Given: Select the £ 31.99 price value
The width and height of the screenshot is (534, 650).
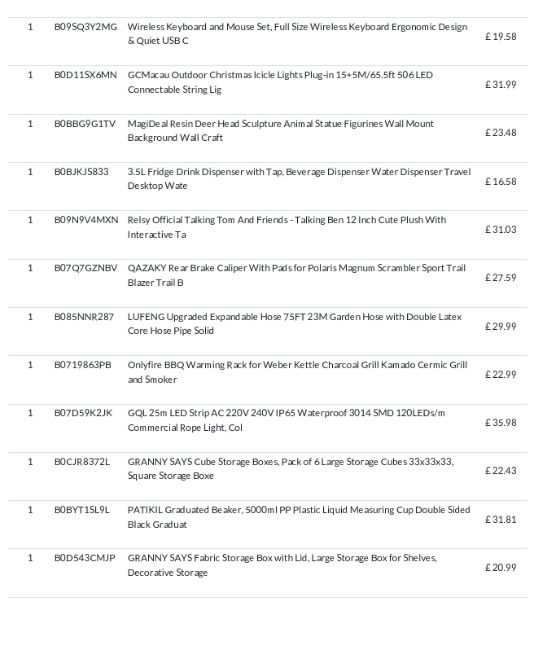Looking at the screenshot, I should [x=501, y=85].
